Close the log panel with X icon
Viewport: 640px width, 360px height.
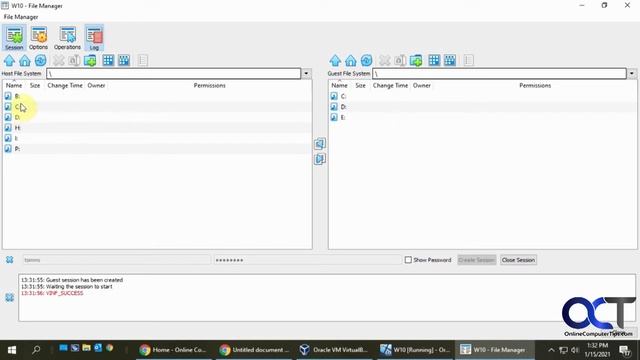10,298
